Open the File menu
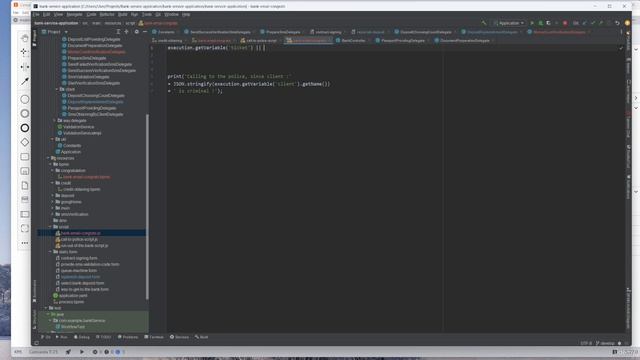 (36, 14)
